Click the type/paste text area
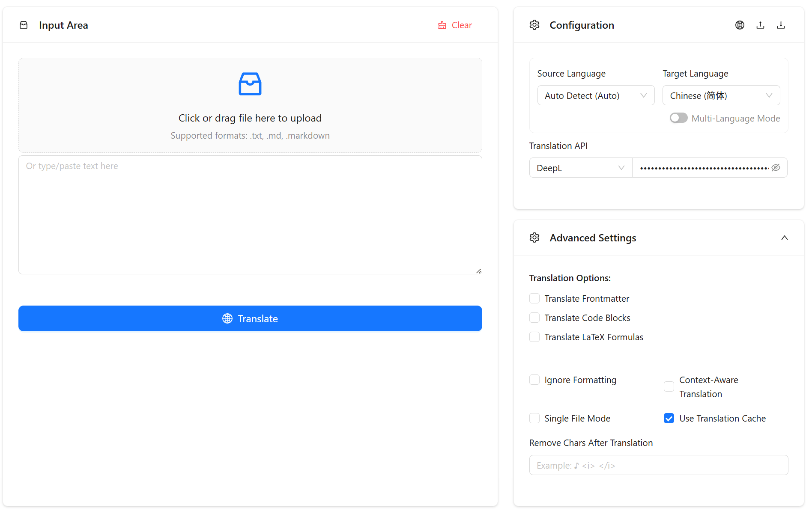Screen dimensions: 812x514 pos(250,215)
